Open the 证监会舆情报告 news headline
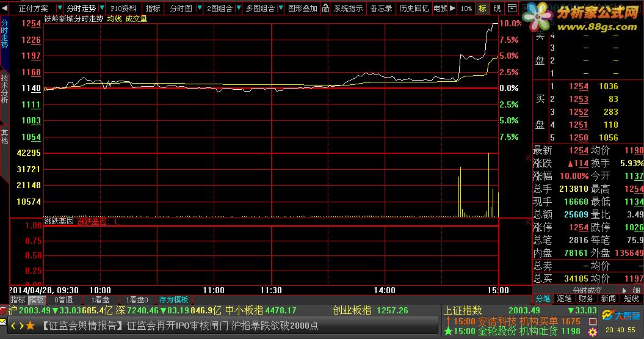Image resolution: width=644 pixels, height=339 pixels. tap(180, 326)
